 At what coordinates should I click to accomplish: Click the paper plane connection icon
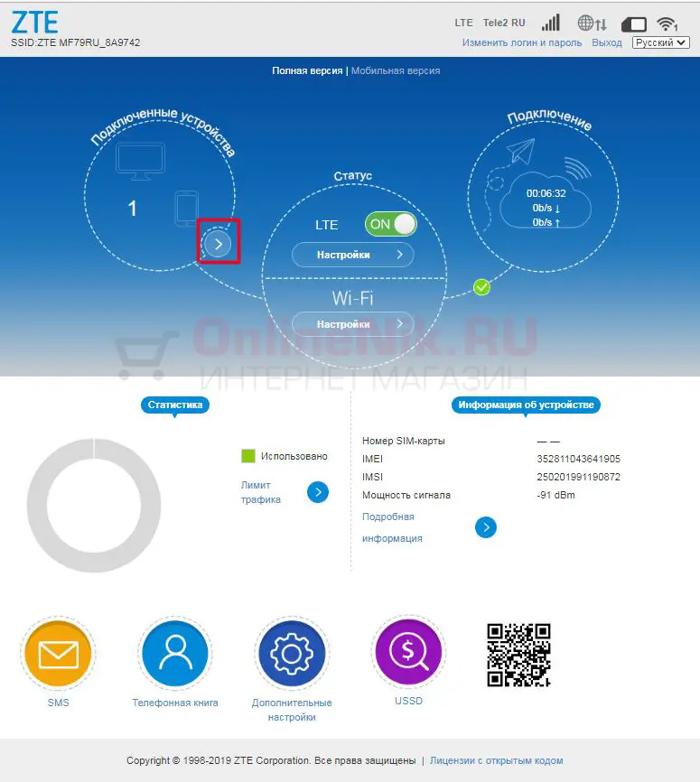[x=520, y=151]
